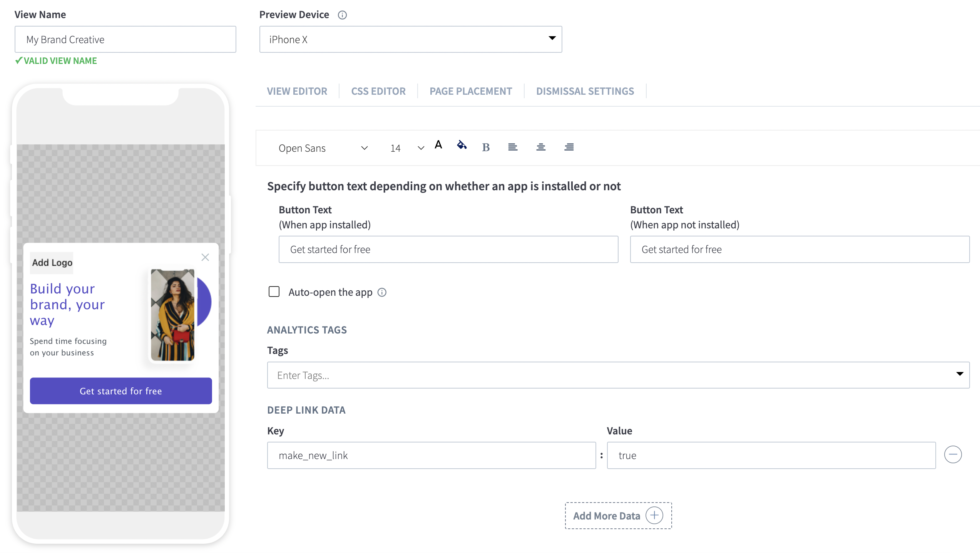Viewport: 980px width, 553px height.
Task: Switch to the View Editor tab
Action: pos(297,91)
